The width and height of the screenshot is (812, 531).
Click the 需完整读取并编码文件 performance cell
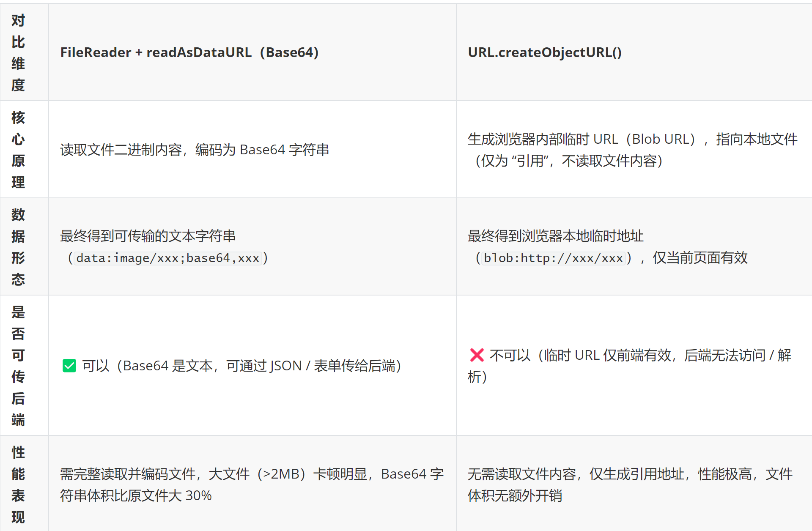coord(252,484)
